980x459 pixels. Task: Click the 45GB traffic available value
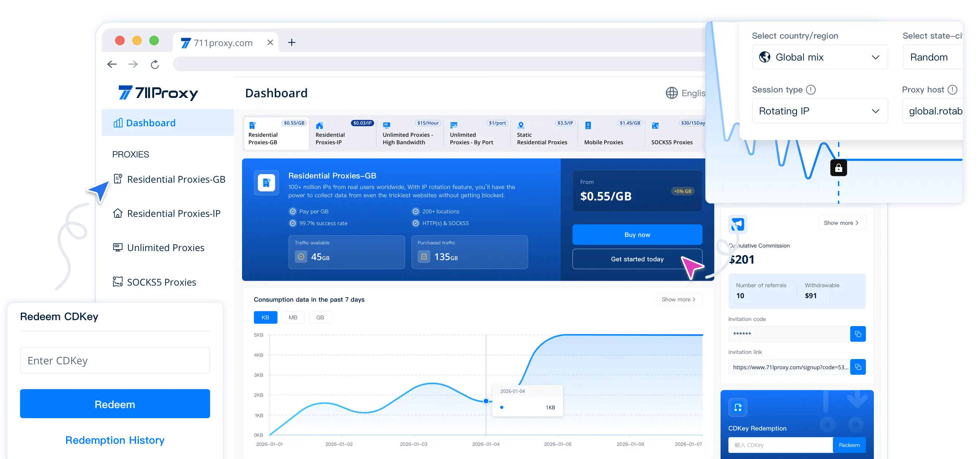(320, 257)
